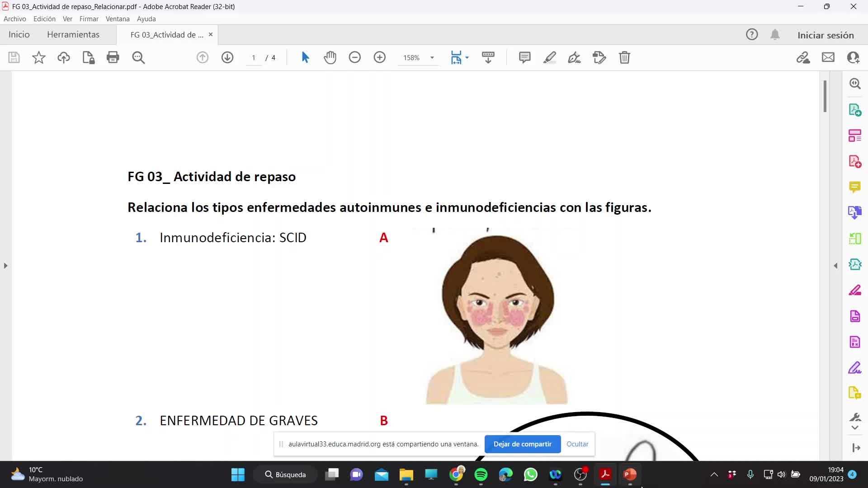The width and height of the screenshot is (868, 488).
Task: Open Spotify from the taskbar
Action: tap(481, 474)
